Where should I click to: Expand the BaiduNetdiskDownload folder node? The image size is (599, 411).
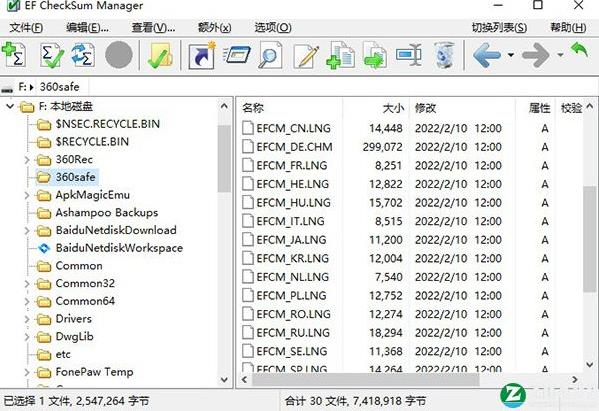click(27, 230)
